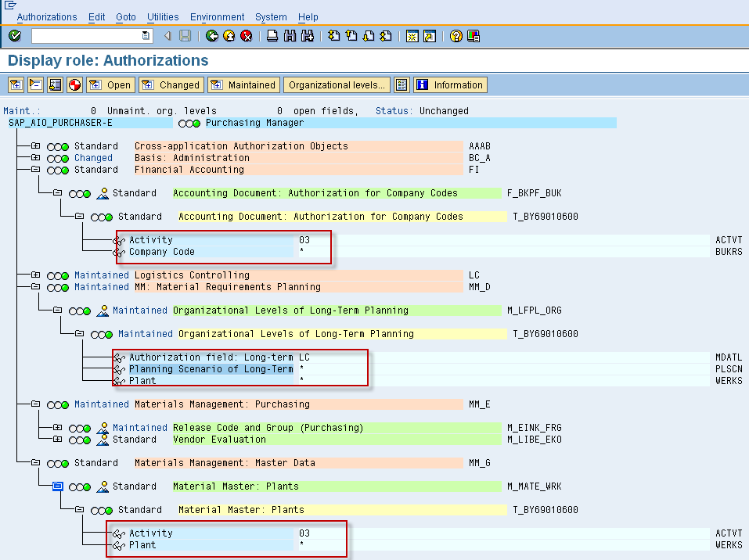749x560 pixels.
Task: Select the Maintained filter button
Action: pos(243,84)
